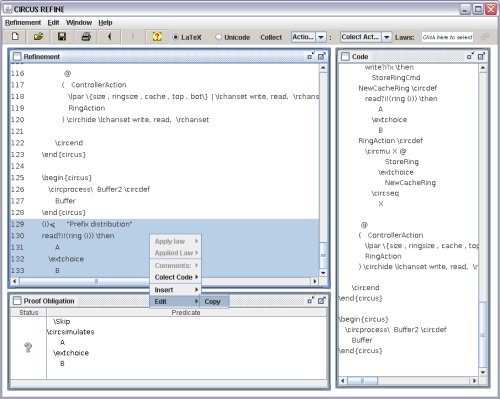
Task: Click the Print toolbar icon
Action: pos(86,37)
